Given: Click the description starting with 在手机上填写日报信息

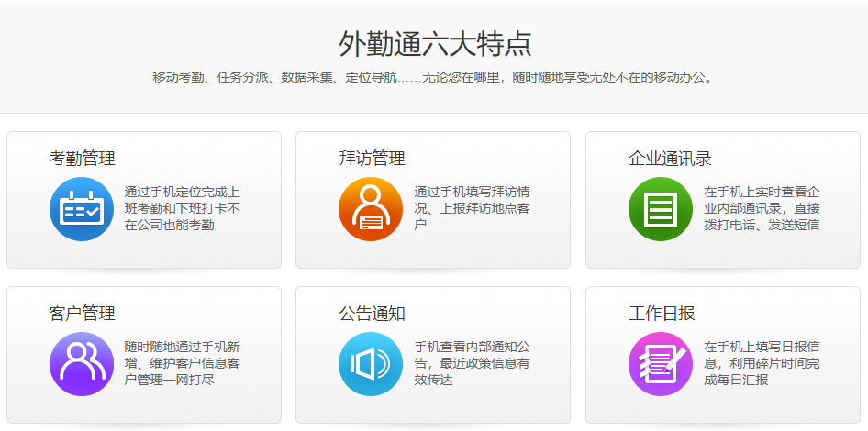Looking at the screenshot, I should [x=762, y=363].
